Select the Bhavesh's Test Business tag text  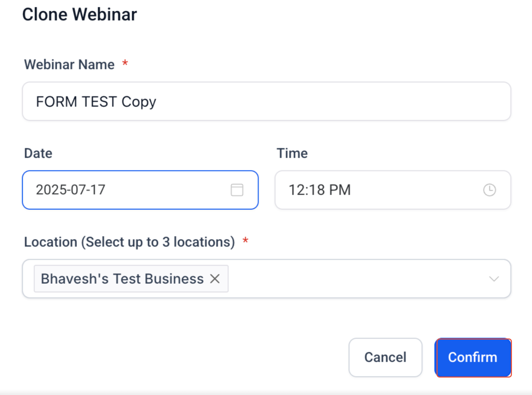click(122, 279)
